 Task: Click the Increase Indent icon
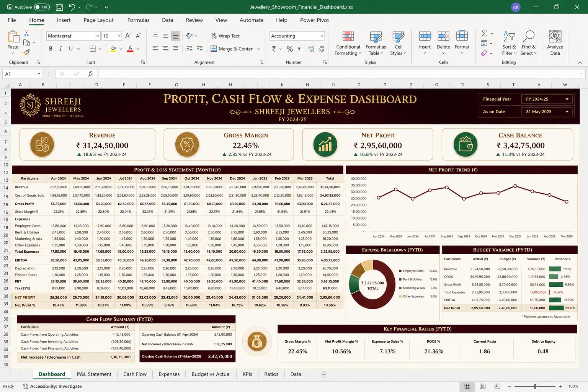tap(199, 49)
